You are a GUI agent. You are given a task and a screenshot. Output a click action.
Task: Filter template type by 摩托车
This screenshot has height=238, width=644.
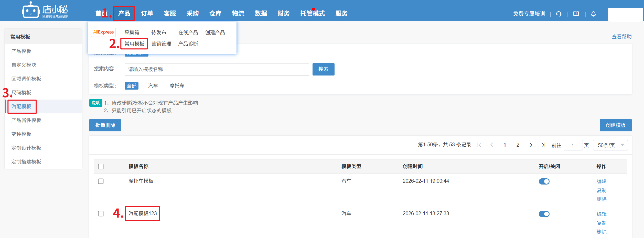(x=177, y=86)
